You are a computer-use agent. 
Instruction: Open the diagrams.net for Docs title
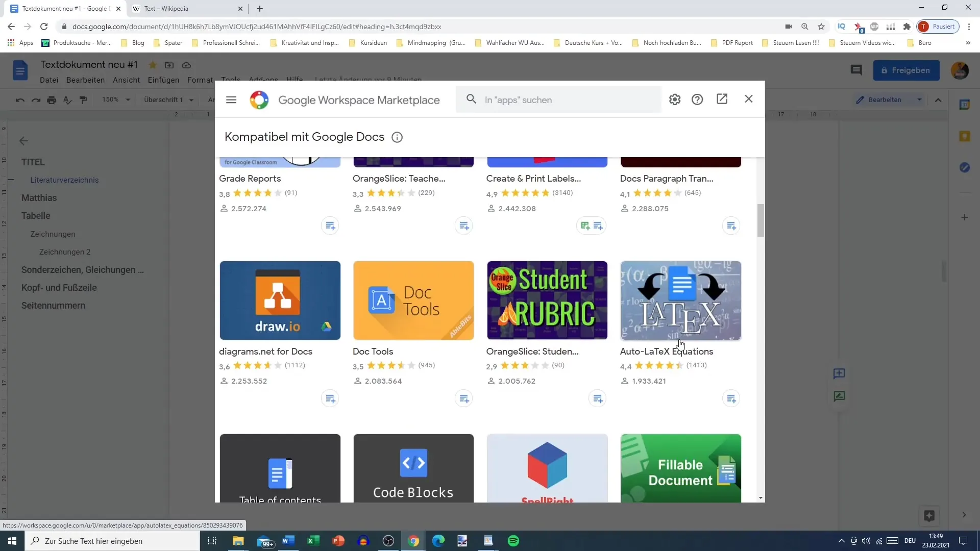(x=265, y=352)
